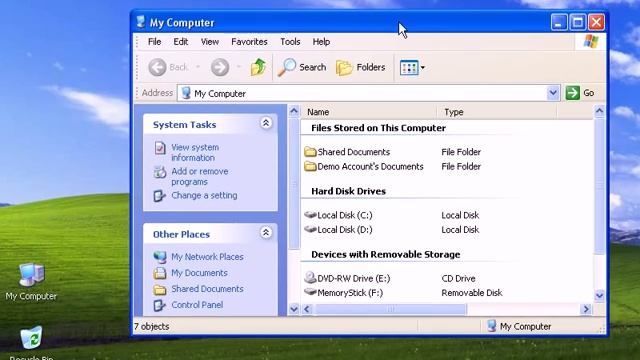Collapse the System Tasks panel
The height and width of the screenshot is (360, 640).
pos(266,123)
